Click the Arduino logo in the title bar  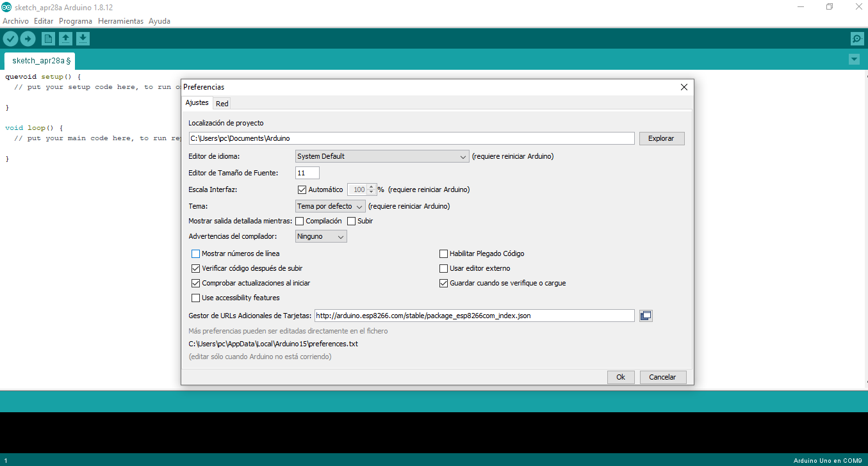(x=6, y=6)
